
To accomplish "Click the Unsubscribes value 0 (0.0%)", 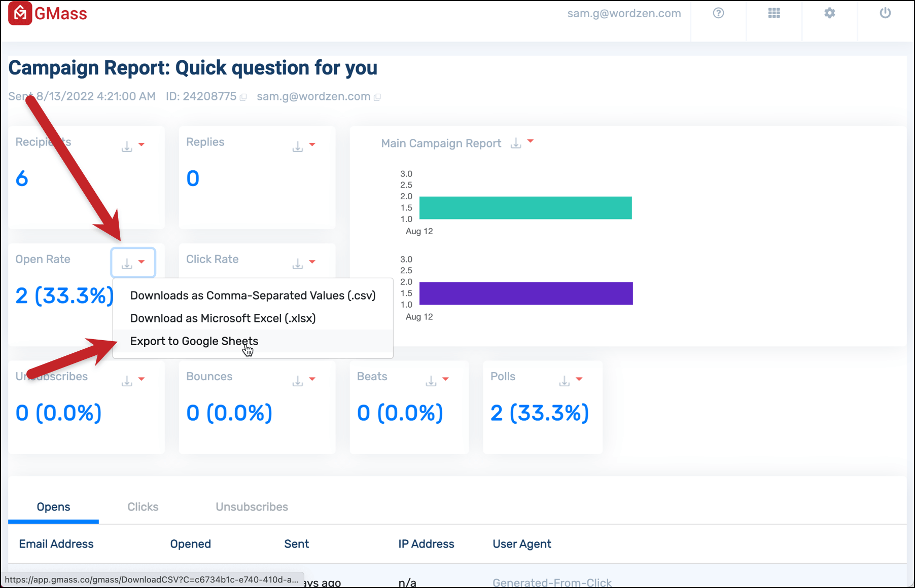I will [x=58, y=413].
